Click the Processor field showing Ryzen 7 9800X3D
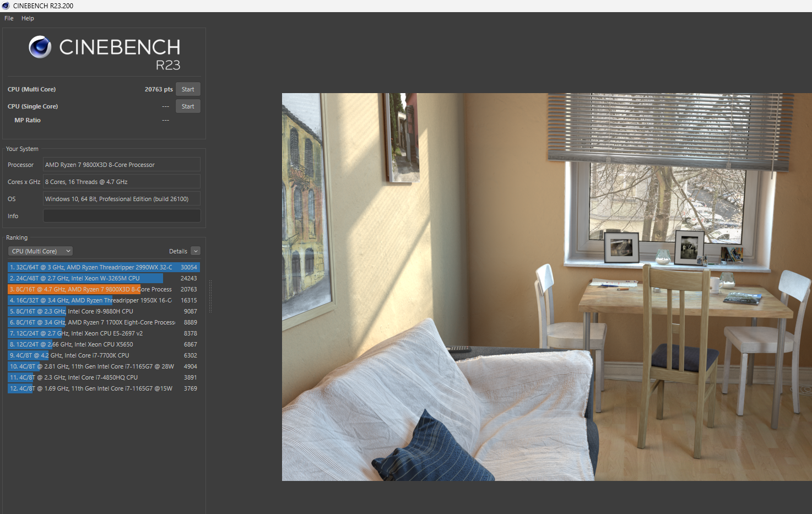The image size is (812, 514). tap(122, 165)
